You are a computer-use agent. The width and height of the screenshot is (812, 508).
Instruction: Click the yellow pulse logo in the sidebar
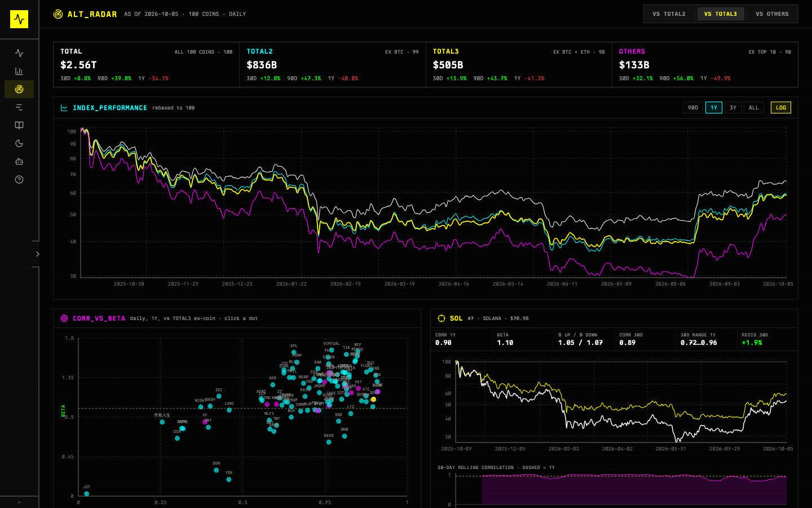click(19, 19)
